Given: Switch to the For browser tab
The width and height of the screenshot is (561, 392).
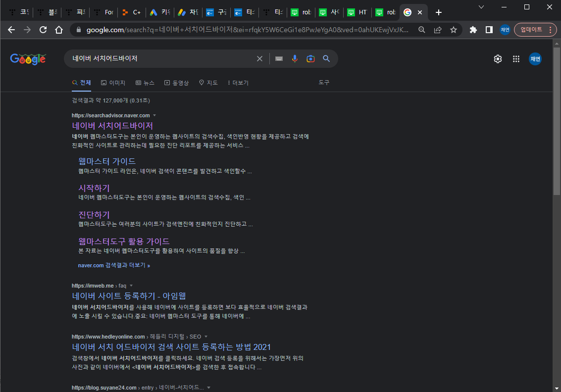Looking at the screenshot, I should pyautogui.click(x=104, y=12).
